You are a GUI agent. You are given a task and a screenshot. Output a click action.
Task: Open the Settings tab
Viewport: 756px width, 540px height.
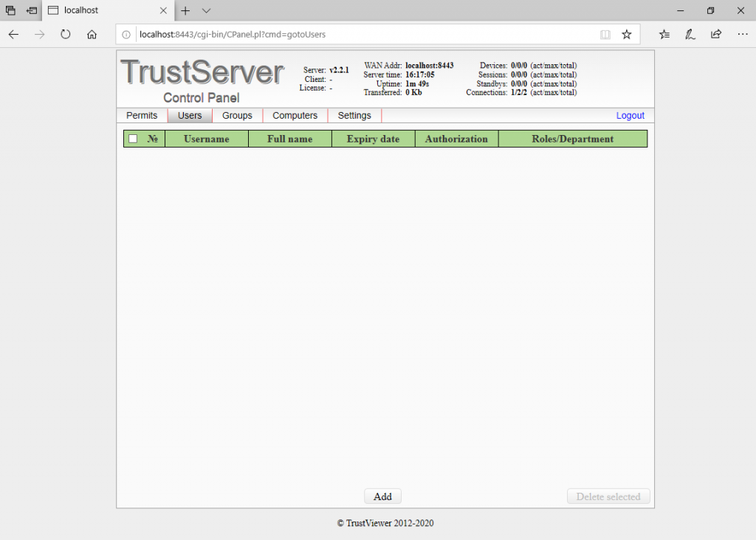(354, 116)
